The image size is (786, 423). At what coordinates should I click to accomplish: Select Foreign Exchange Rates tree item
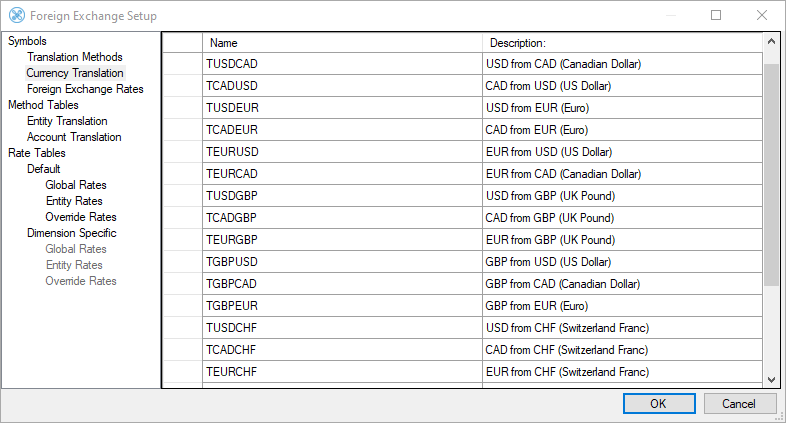tap(85, 89)
